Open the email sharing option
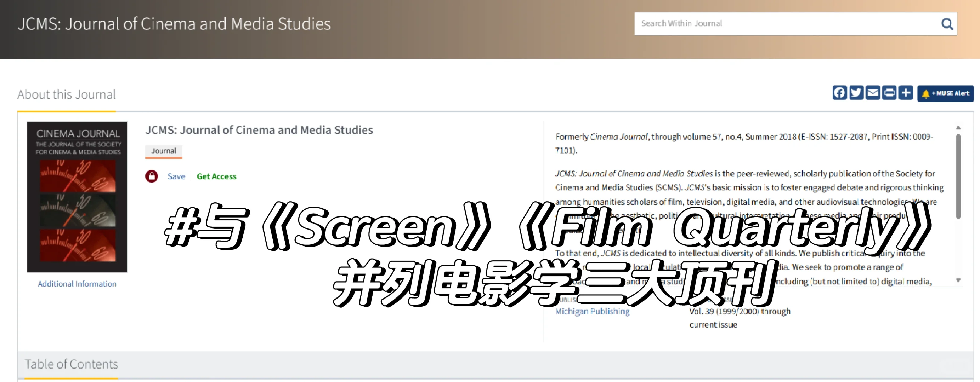The image size is (980, 382). click(x=873, y=93)
